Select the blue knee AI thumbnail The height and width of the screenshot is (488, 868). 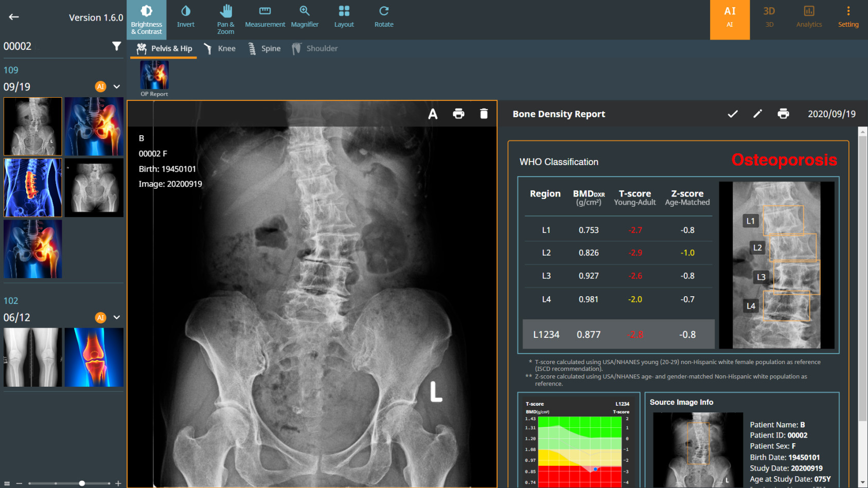click(94, 357)
